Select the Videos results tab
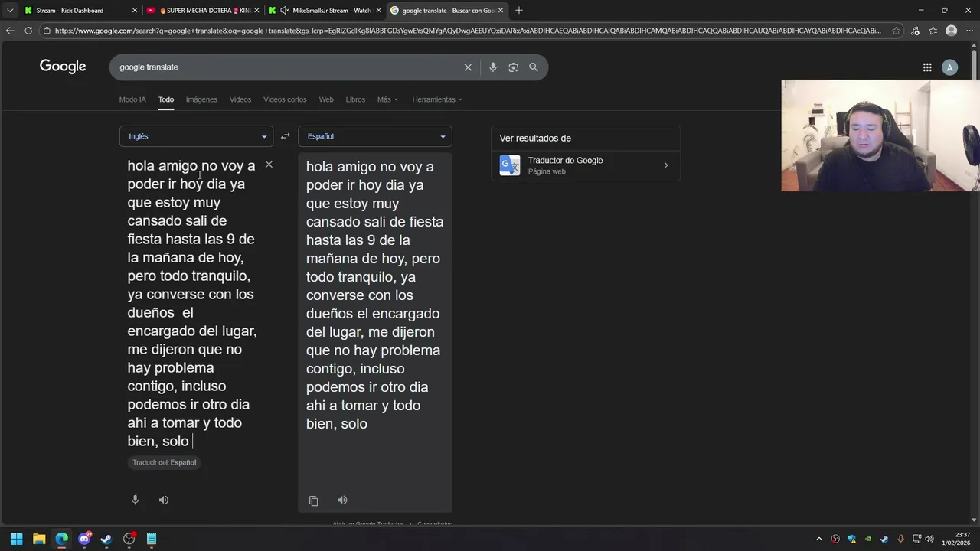Image resolution: width=980 pixels, height=551 pixels. 240,99
